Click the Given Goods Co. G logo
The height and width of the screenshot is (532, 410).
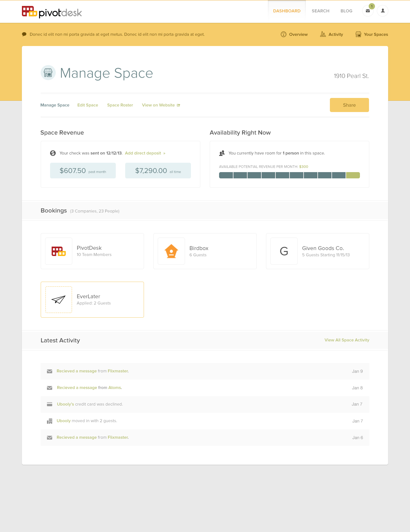(284, 251)
